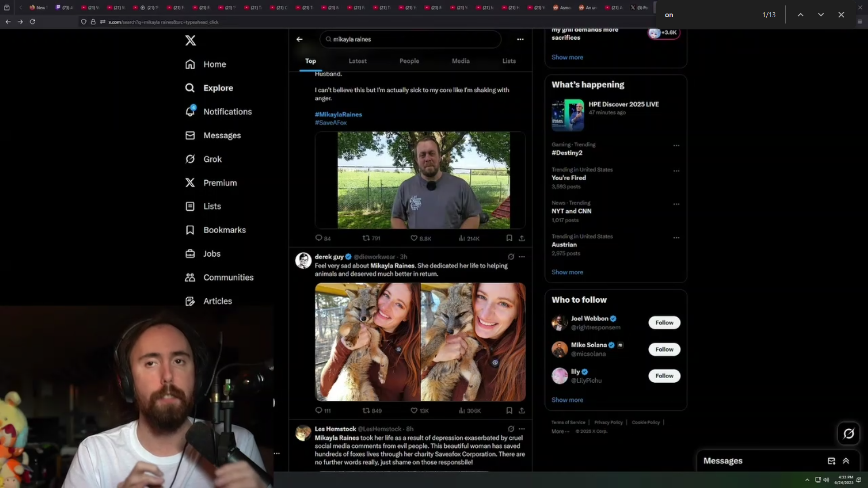Viewport: 868px width, 488px height.
Task: Switch to the Latest tab
Action: (358, 61)
